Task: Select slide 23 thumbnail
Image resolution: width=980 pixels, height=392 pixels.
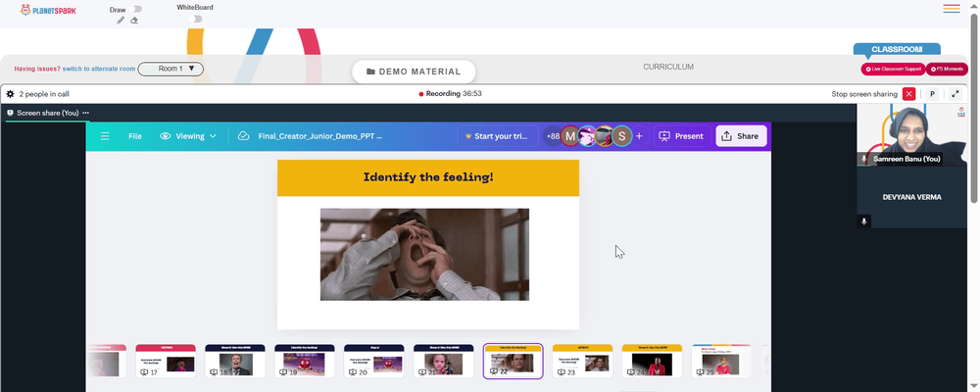Action: pos(582,361)
